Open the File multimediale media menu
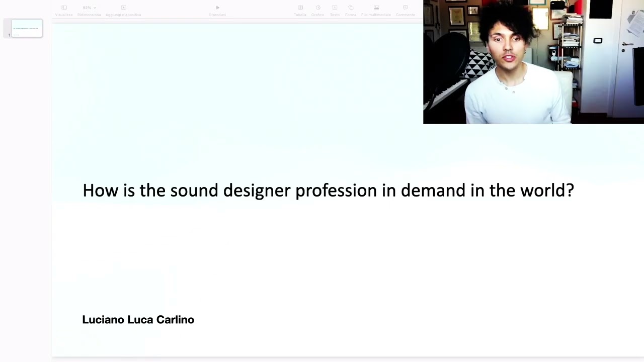 376,11
